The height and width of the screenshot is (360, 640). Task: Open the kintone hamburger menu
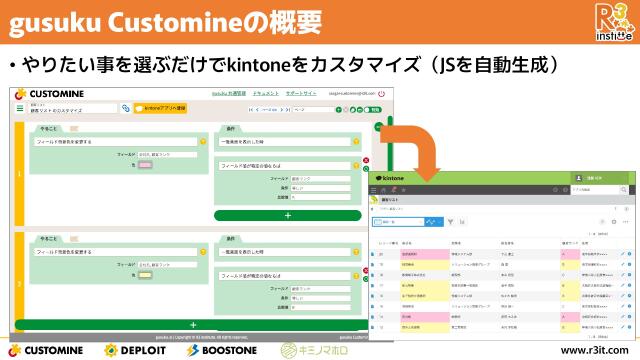coord(373,190)
